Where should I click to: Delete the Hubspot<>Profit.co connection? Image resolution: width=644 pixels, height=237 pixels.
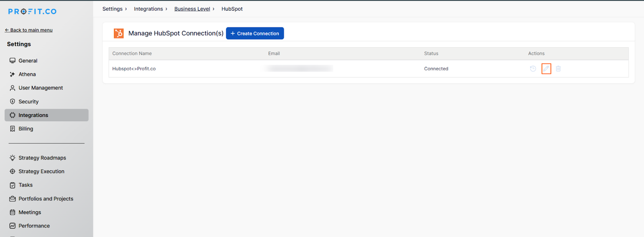coord(558,69)
